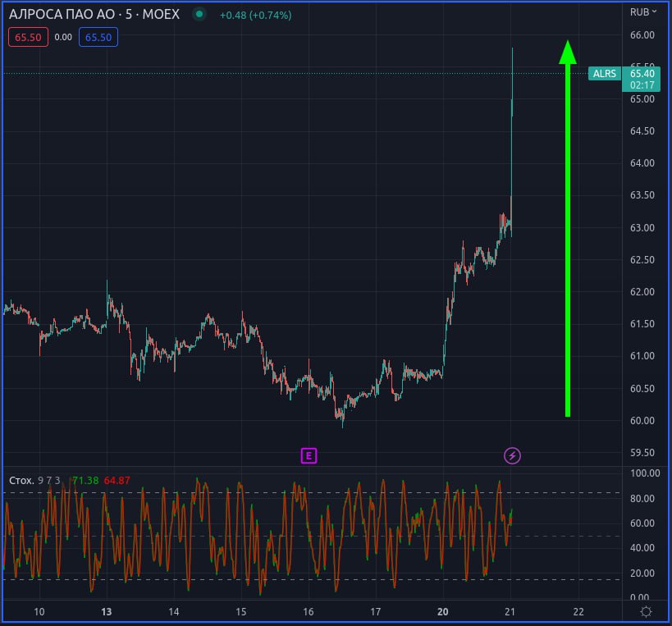The image size is (672, 626).
Task: Click the 66.00 price axis label
Action: [x=642, y=34]
